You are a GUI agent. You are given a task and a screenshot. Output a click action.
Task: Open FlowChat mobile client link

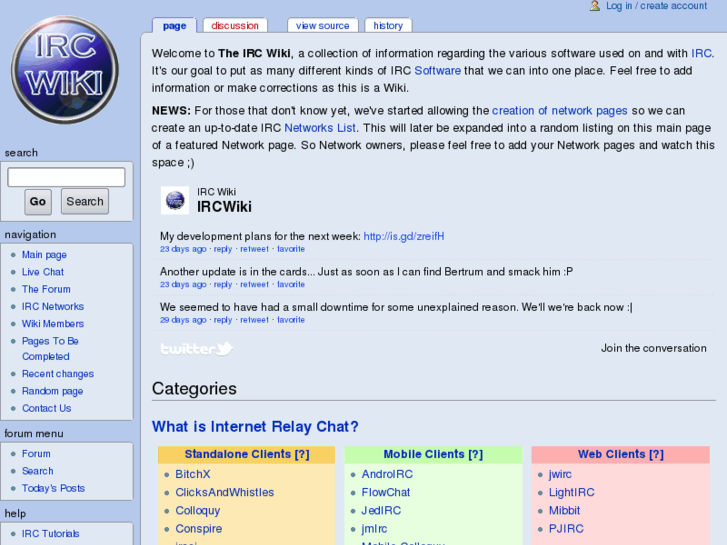coord(386,492)
